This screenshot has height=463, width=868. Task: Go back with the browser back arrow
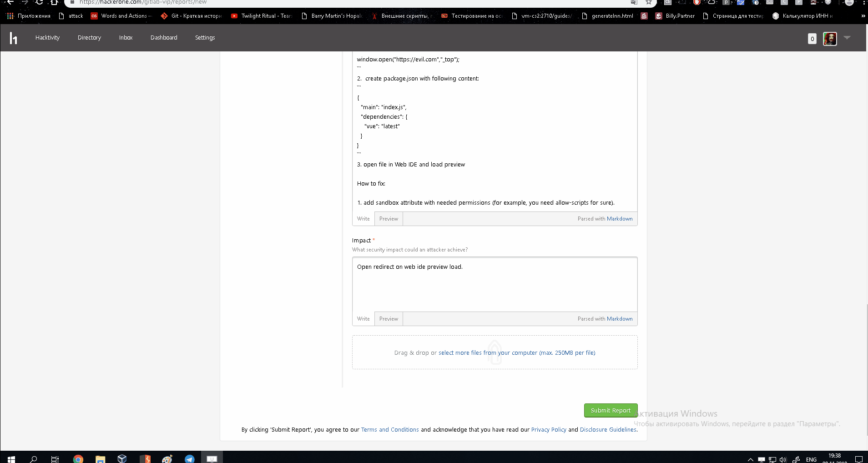tap(10, 2)
